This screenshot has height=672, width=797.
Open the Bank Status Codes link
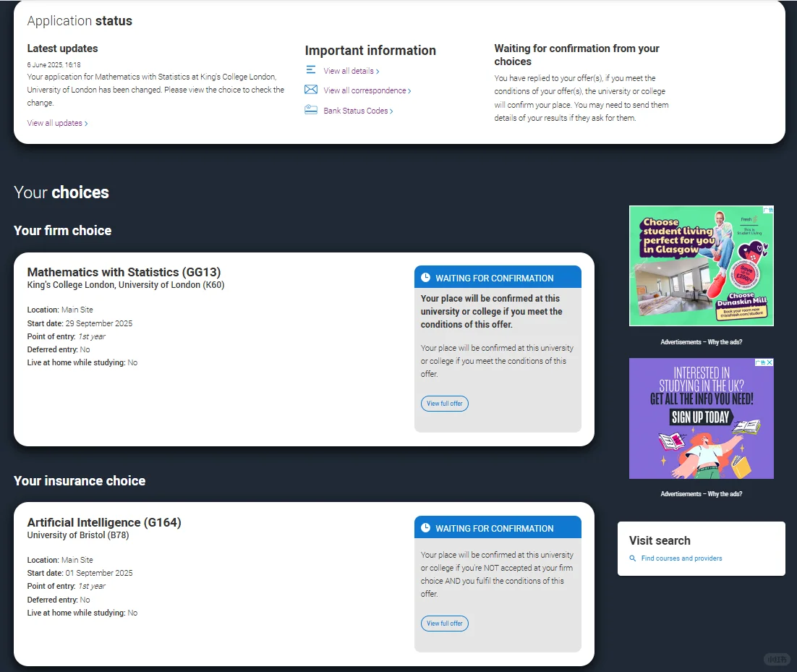tap(358, 111)
